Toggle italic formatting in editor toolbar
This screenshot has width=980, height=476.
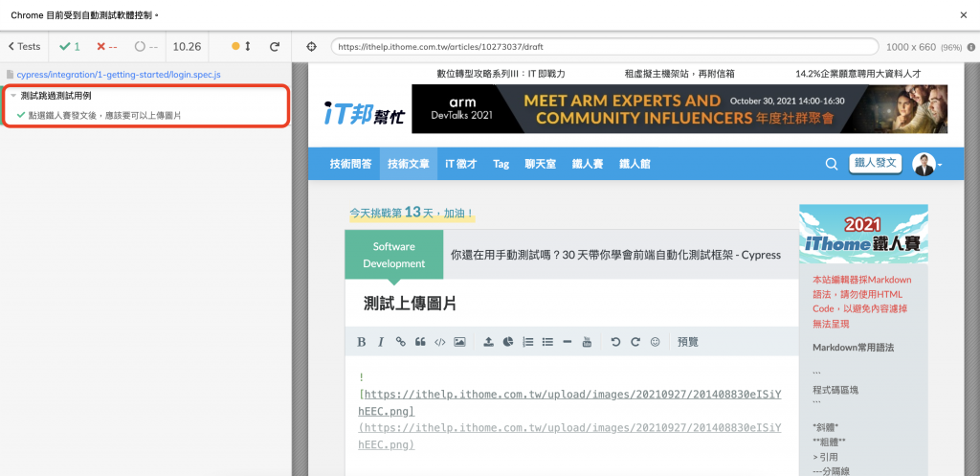(x=381, y=342)
